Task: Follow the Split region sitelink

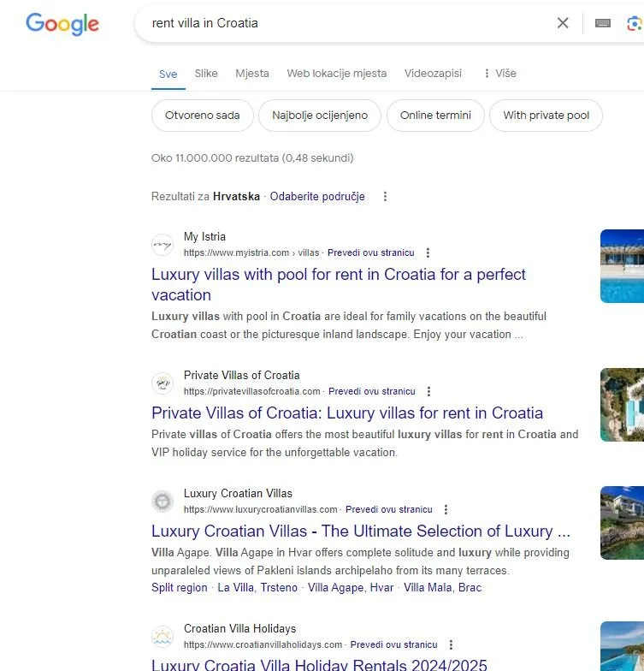Action: tap(180, 587)
